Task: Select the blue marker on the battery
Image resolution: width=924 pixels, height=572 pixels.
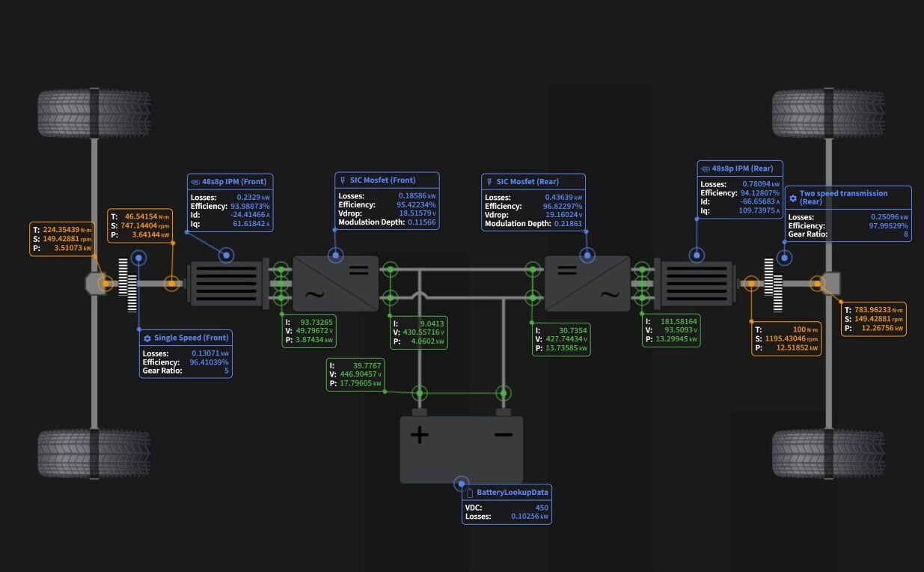Action: click(x=461, y=481)
